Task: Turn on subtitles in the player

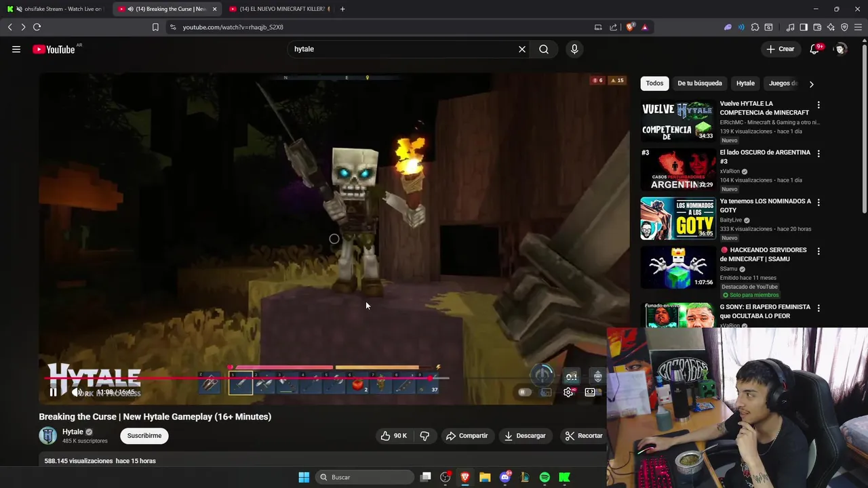Action: pos(546,392)
